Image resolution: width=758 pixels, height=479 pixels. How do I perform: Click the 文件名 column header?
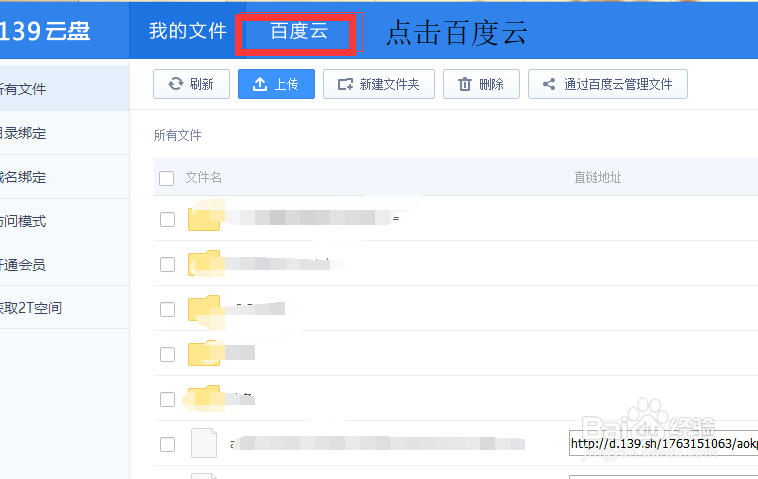pyautogui.click(x=204, y=177)
